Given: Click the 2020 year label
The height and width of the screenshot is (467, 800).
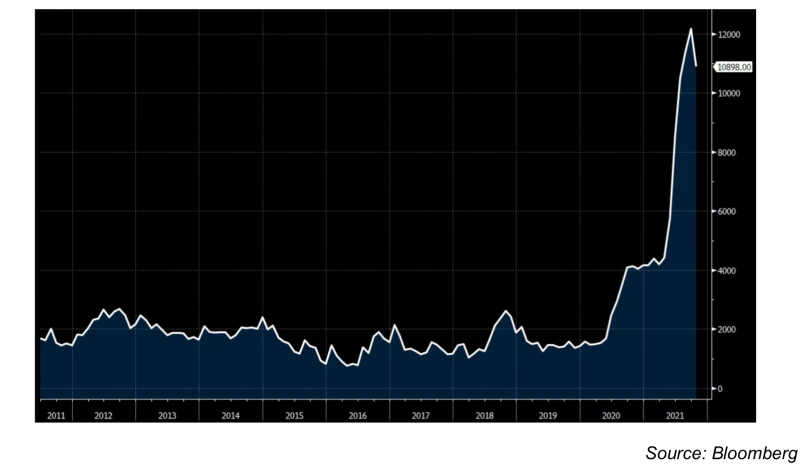Looking at the screenshot, I should [611, 414].
